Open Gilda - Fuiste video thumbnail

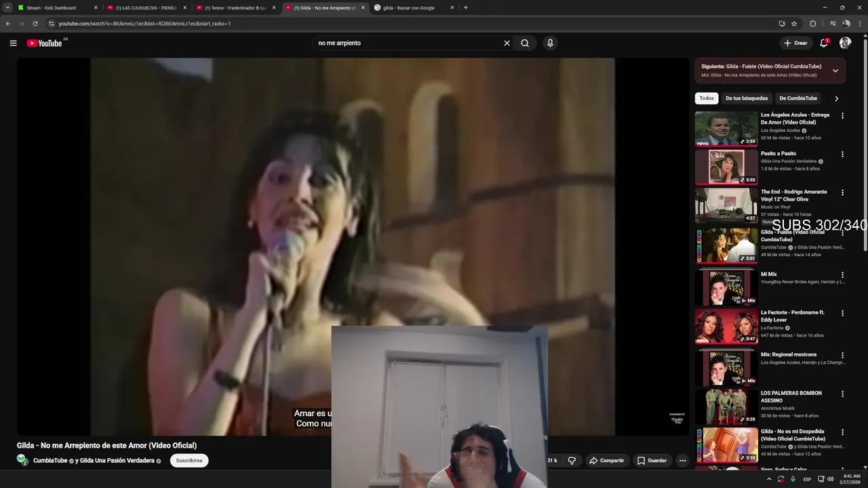click(726, 245)
